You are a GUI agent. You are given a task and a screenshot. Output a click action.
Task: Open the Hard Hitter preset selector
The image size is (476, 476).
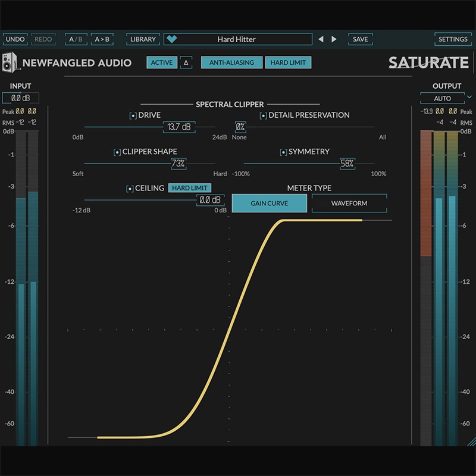coord(237,39)
